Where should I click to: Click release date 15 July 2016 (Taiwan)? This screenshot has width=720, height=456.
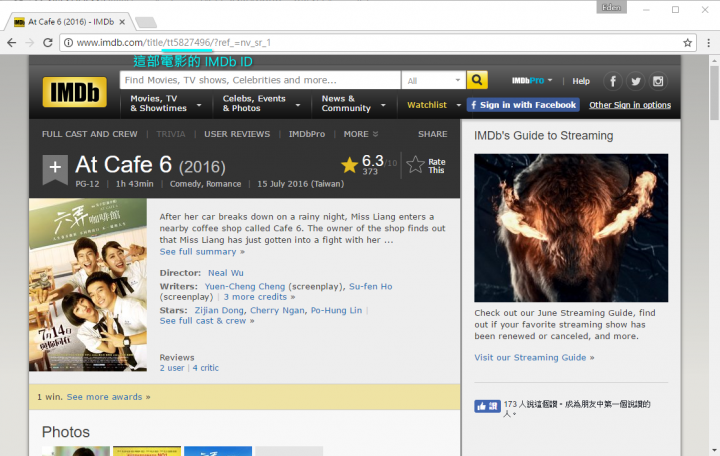300,184
